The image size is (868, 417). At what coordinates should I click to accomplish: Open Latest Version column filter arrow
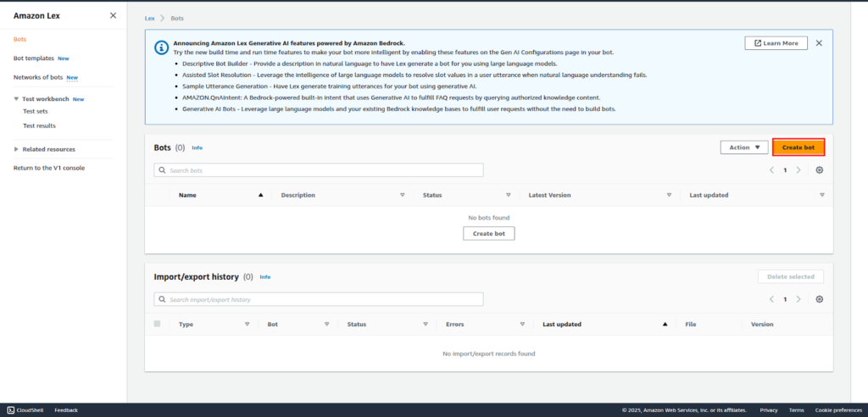click(x=670, y=195)
